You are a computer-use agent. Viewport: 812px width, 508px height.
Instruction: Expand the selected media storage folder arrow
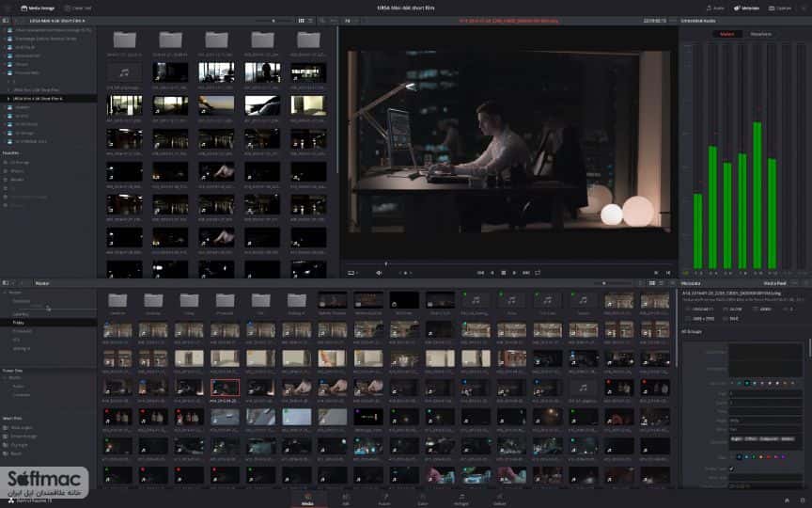click(8, 99)
